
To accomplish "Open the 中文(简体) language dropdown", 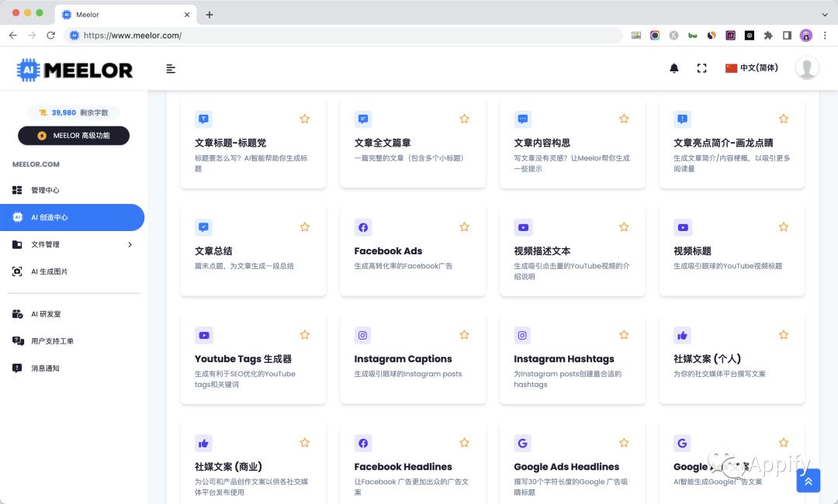I will pyautogui.click(x=751, y=68).
